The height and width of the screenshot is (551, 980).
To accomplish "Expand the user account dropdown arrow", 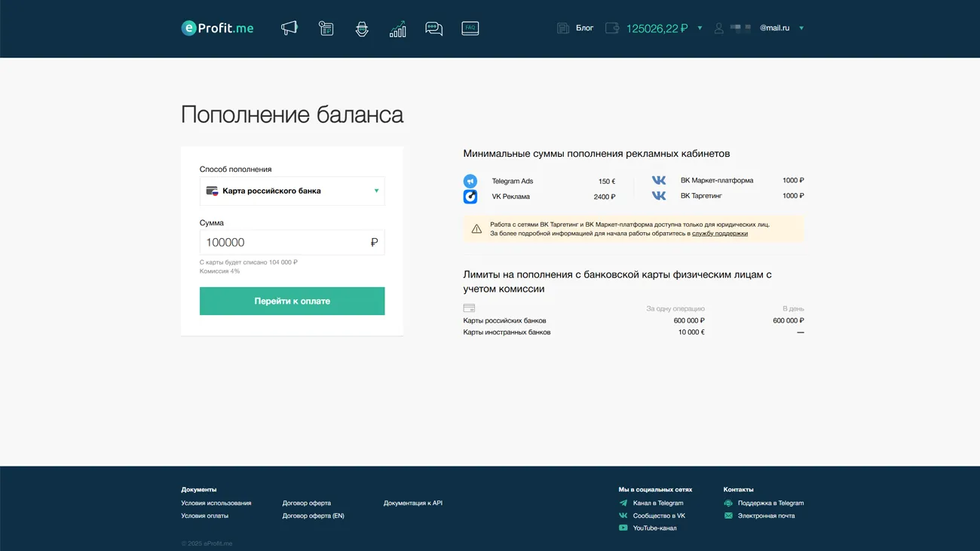I will pyautogui.click(x=801, y=28).
